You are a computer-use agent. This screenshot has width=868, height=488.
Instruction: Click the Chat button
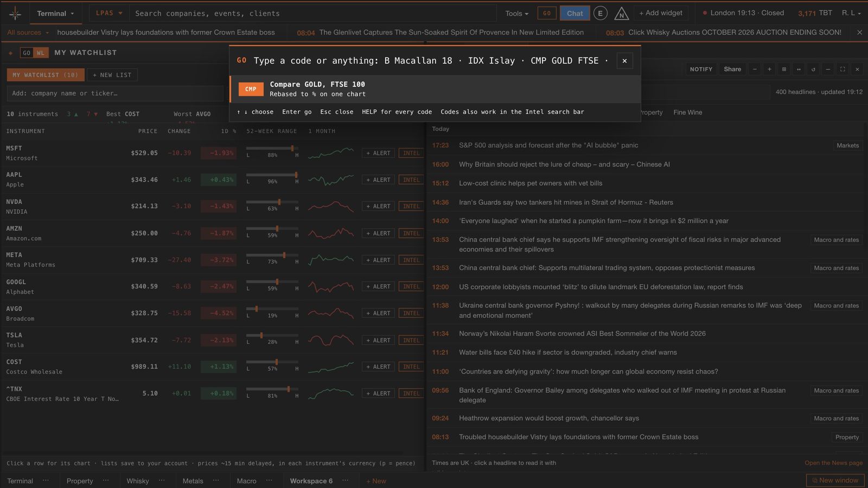click(x=575, y=14)
